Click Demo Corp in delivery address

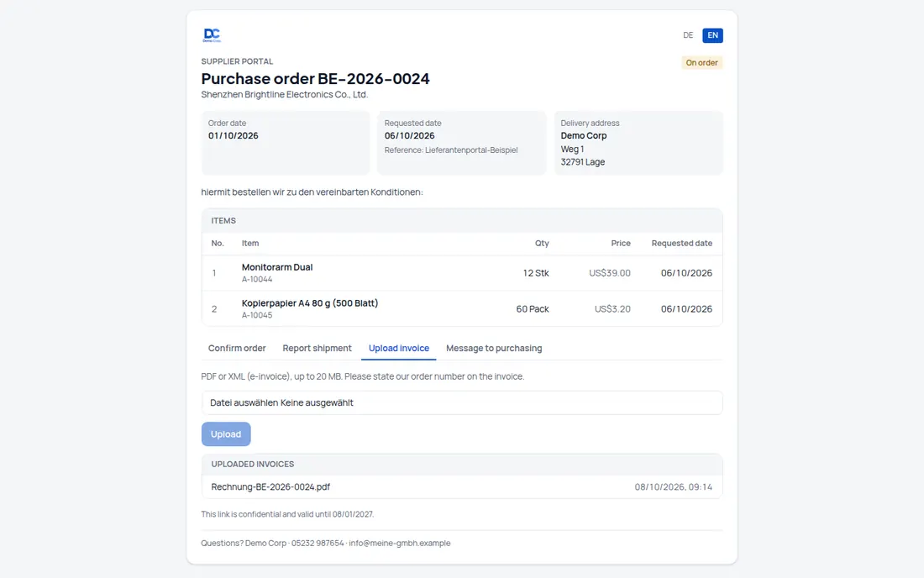tap(584, 135)
